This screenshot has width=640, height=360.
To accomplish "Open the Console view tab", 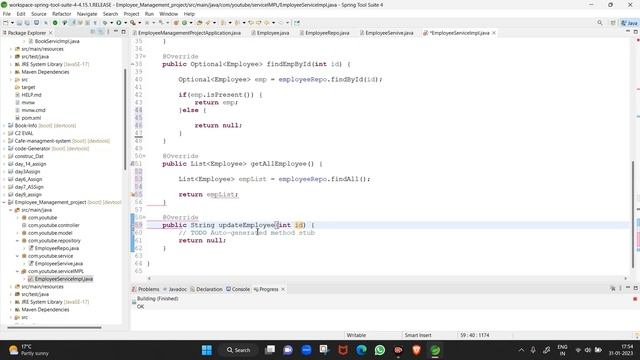I will coord(238,289).
